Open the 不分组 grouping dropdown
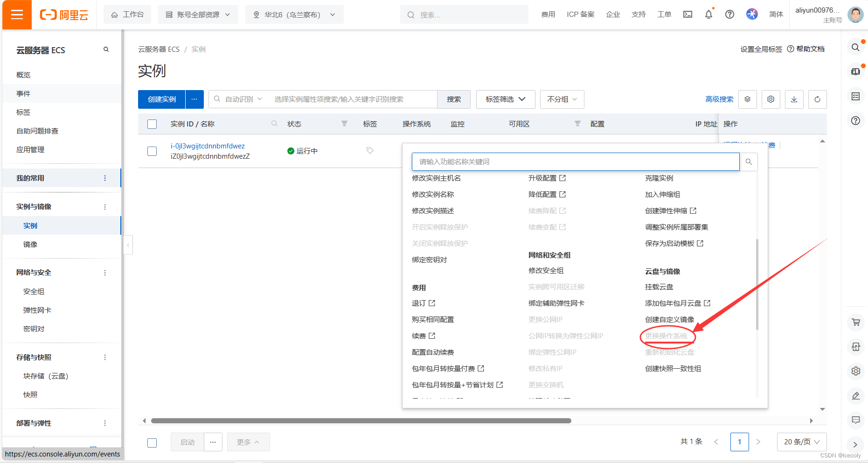The height and width of the screenshot is (463, 868). click(x=562, y=99)
